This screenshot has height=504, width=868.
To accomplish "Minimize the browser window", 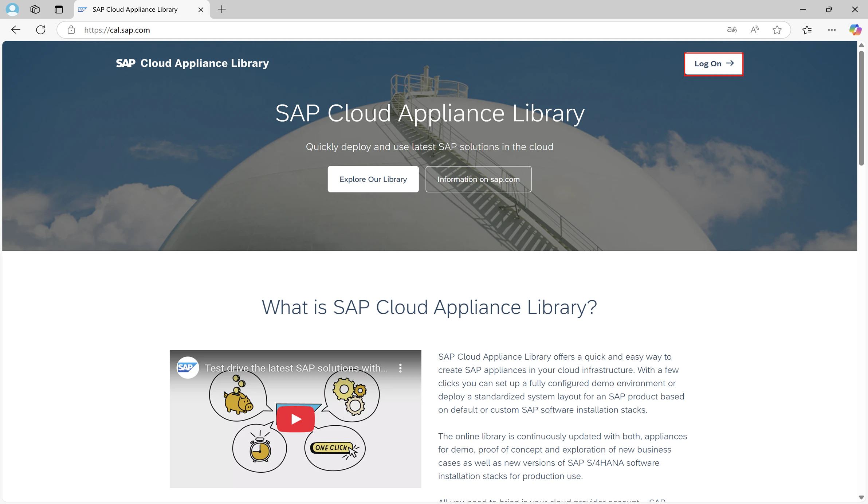I will (803, 9).
